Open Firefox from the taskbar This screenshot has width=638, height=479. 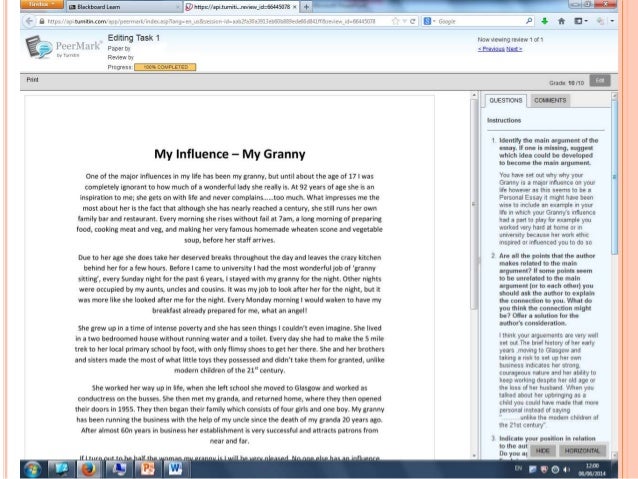(x=88, y=469)
